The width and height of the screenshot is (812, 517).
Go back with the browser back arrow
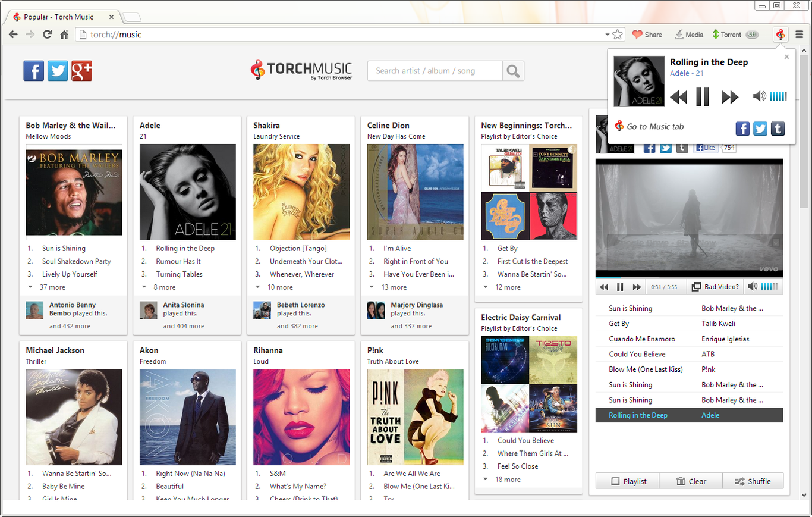[13, 35]
